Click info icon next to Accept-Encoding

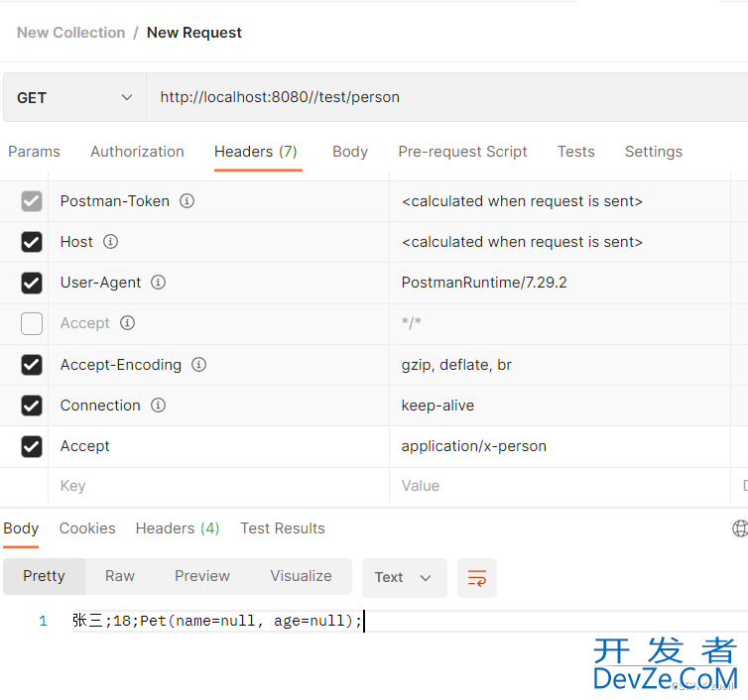coord(198,365)
